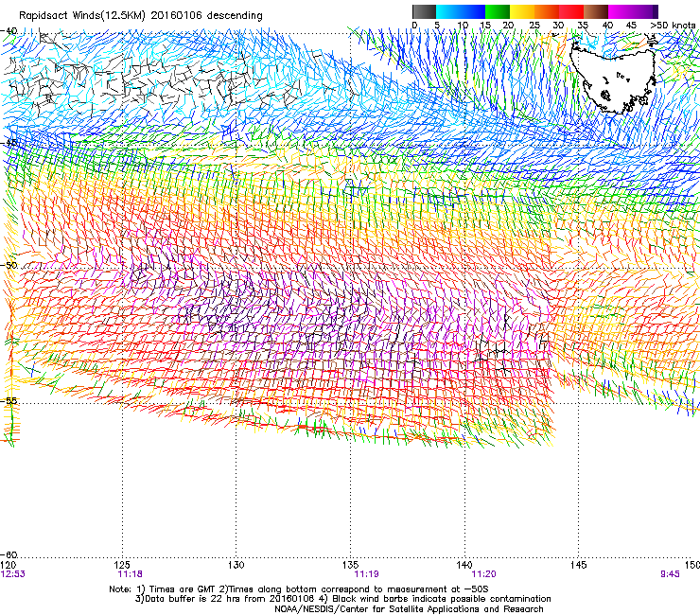Click the '120' longitude label

(8, 565)
